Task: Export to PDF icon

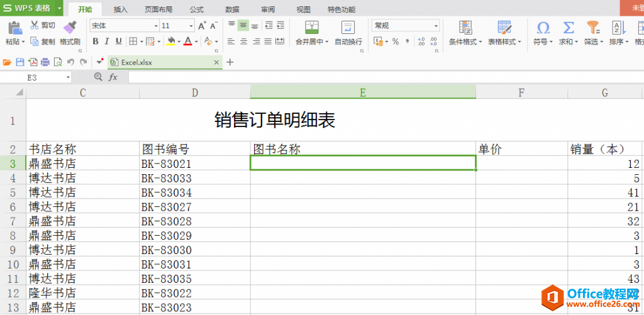Action: tap(33, 62)
